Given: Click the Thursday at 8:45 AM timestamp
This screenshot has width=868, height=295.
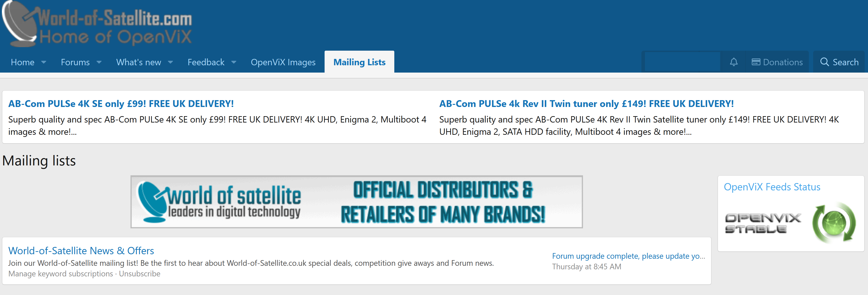Looking at the screenshot, I should click(x=586, y=267).
